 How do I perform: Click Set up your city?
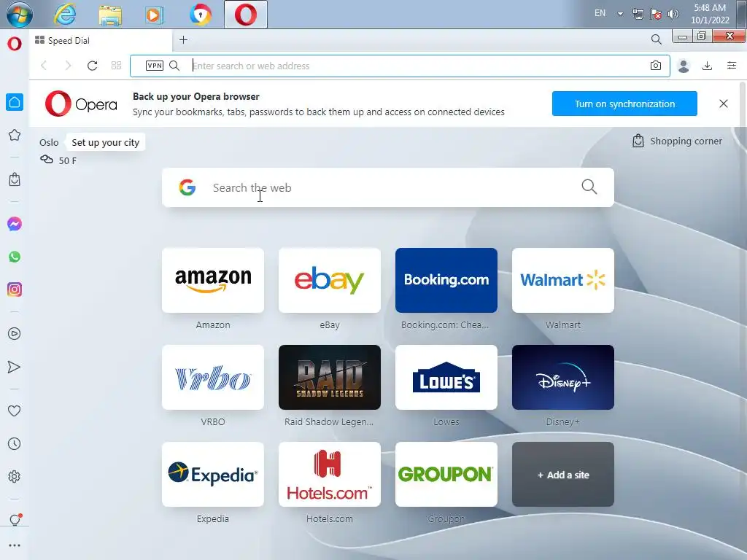[x=105, y=142]
